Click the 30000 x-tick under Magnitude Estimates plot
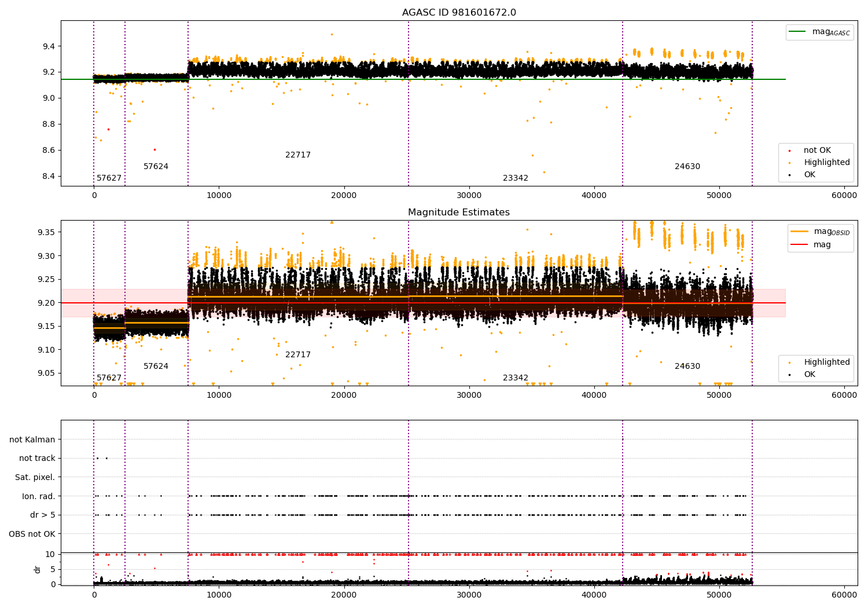 pyautogui.click(x=469, y=395)
